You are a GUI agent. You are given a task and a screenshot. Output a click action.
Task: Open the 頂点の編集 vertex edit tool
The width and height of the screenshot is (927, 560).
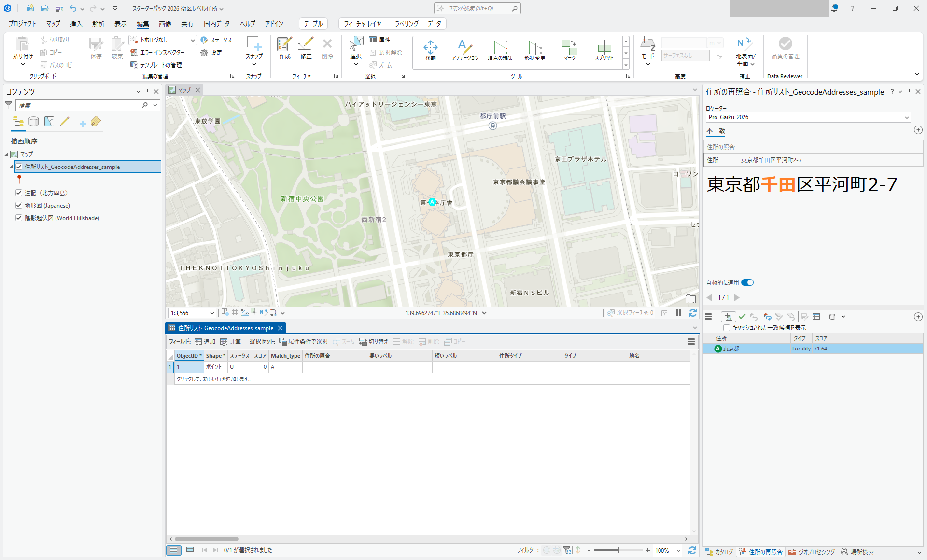pos(500,47)
